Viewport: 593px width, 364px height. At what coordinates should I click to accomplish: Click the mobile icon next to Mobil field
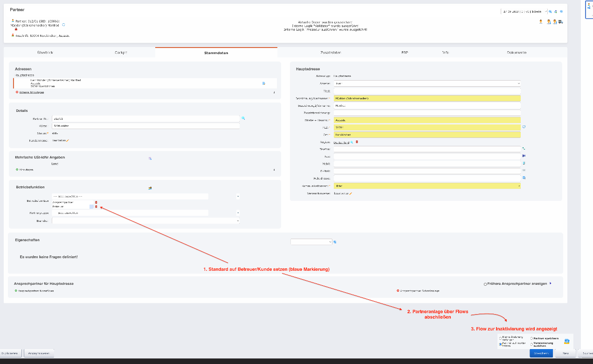tap(524, 163)
